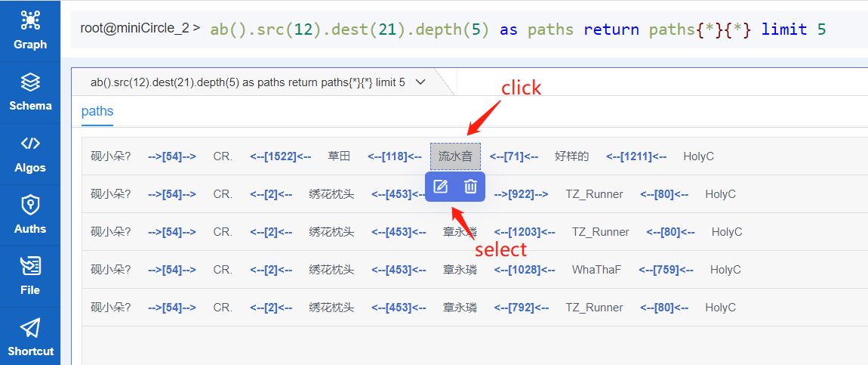Open the Schema section in the sidebar
Image resolution: width=868 pixels, height=365 pixels.
(30, 92)
